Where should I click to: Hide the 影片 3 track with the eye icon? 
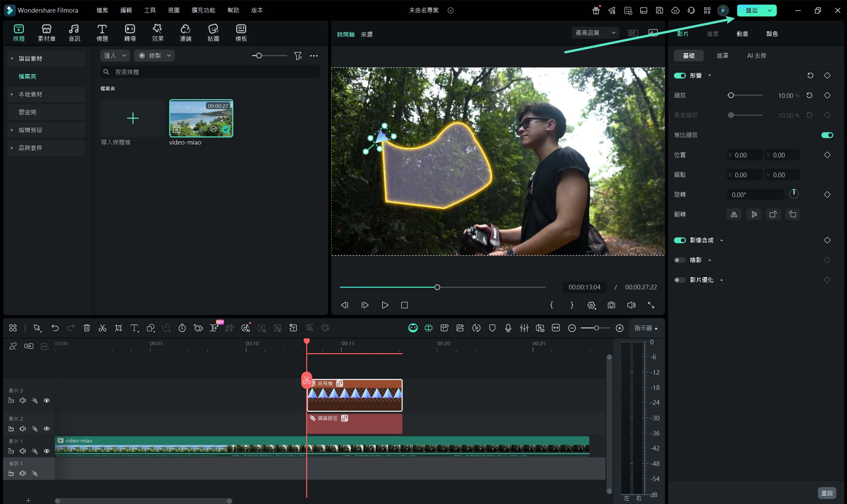[x=47, y=401]
